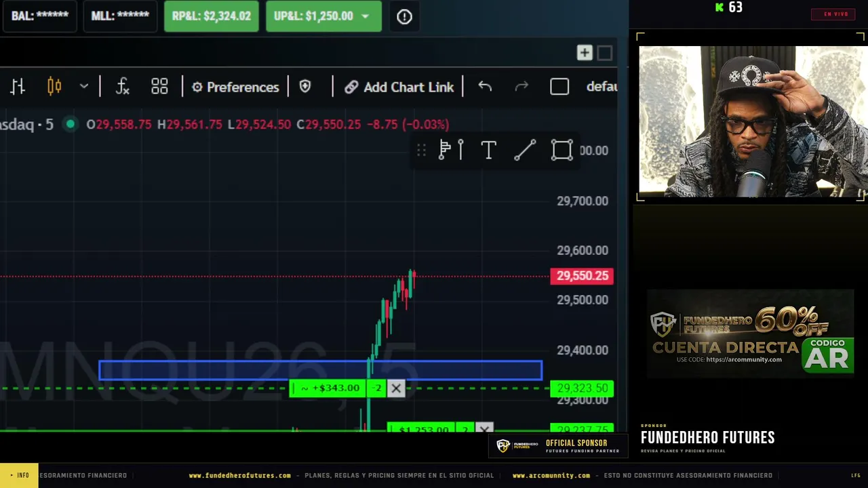Click the Nasdaq · 5 symbol label

[26, 125]
